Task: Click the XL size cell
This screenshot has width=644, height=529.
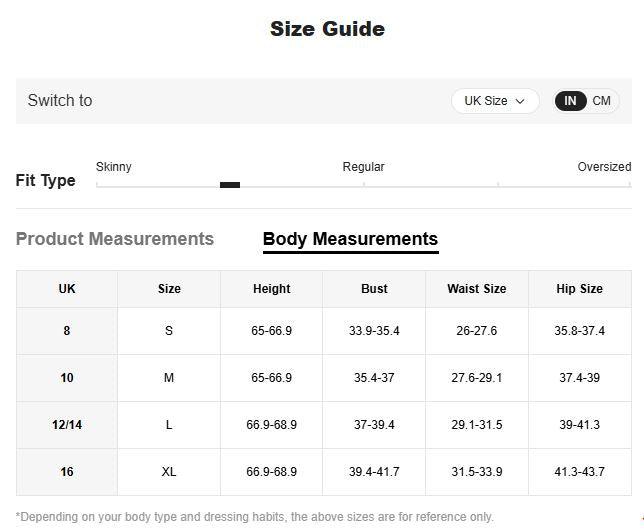Action: [169, 472]
